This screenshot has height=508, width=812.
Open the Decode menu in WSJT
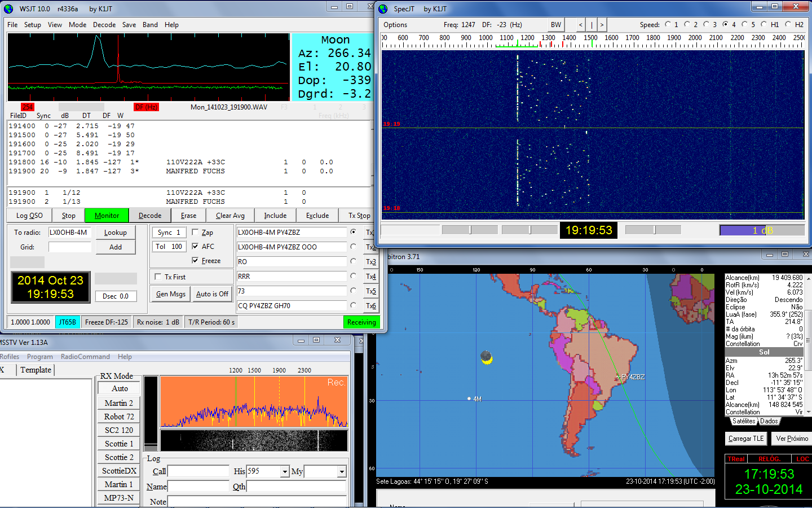pyautogui.click(x=104, y=25)
